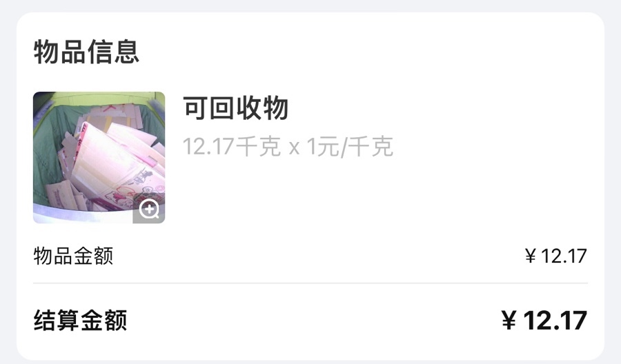Click the bold ¥12.17 settlement total

544,320
